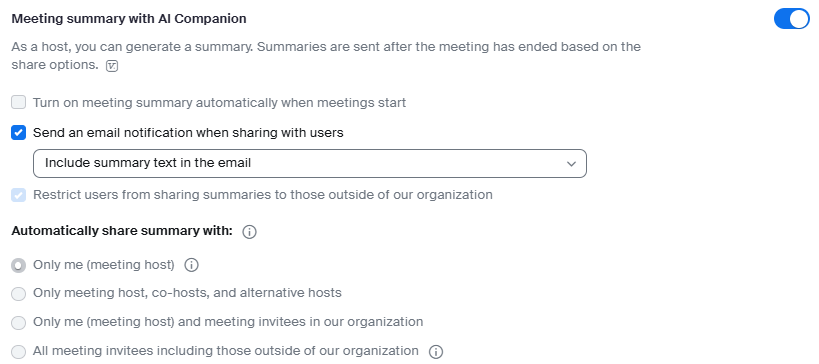Show info icon after "All meeting invitees" option

point(436,351)
